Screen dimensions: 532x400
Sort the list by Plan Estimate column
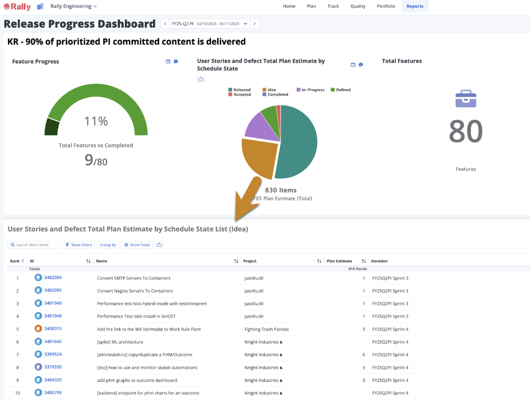click(363, 261)
